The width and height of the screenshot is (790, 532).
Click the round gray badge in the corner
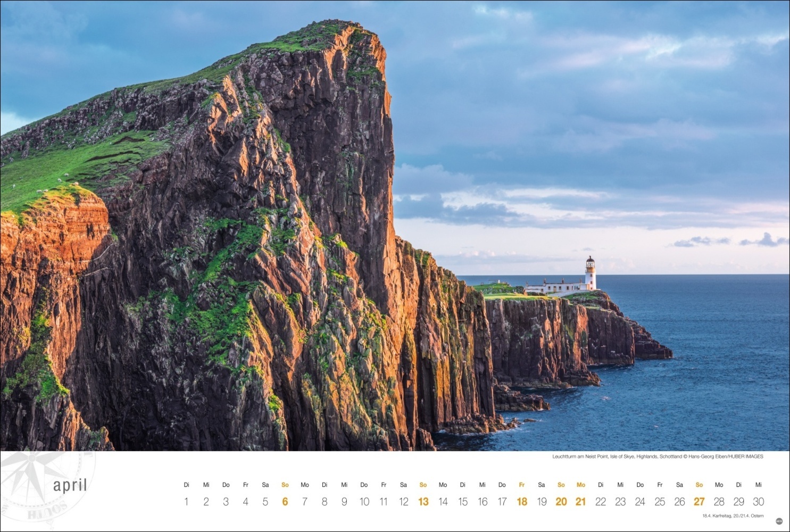coord(779,521)
